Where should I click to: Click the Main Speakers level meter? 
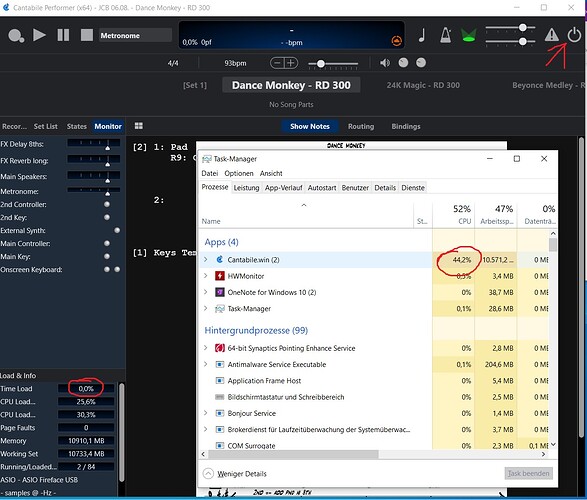94,177
